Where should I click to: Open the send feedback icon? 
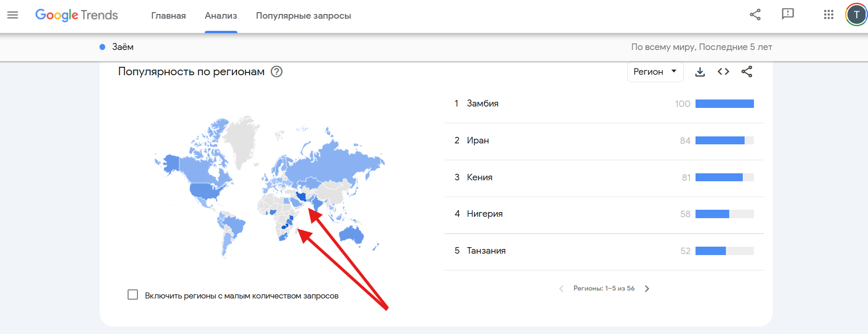788,14
